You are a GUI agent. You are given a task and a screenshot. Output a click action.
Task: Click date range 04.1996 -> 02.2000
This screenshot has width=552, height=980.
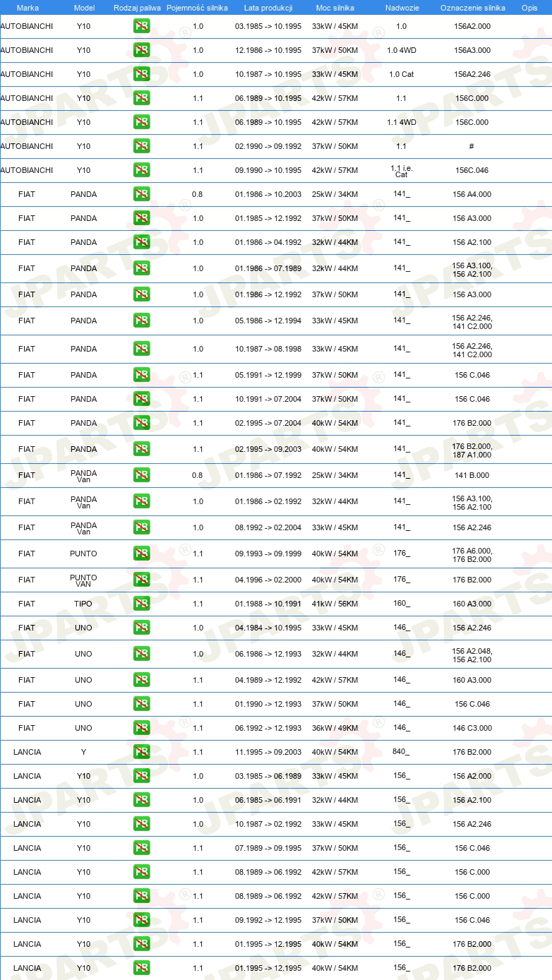coord(268,580)
